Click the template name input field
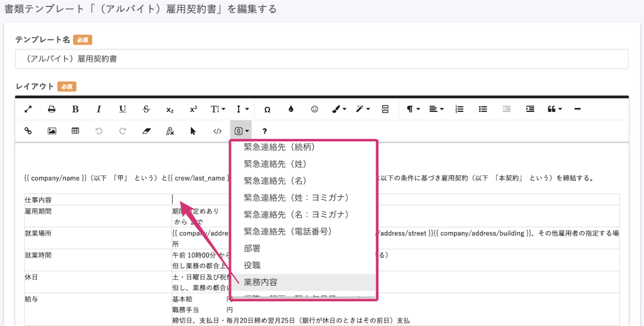This screenshot has height=326, width=644. click(x=322, y=59)
